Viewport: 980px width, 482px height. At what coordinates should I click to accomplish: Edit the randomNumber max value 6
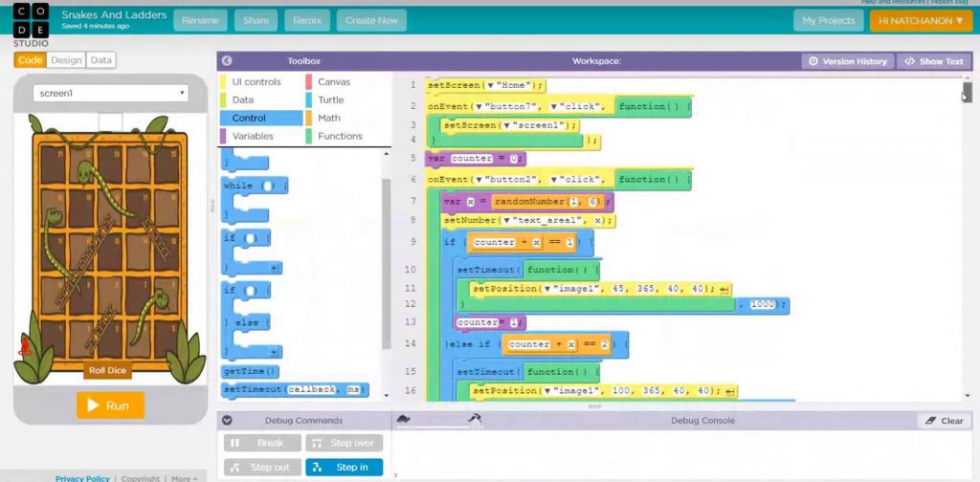[591, 203]
